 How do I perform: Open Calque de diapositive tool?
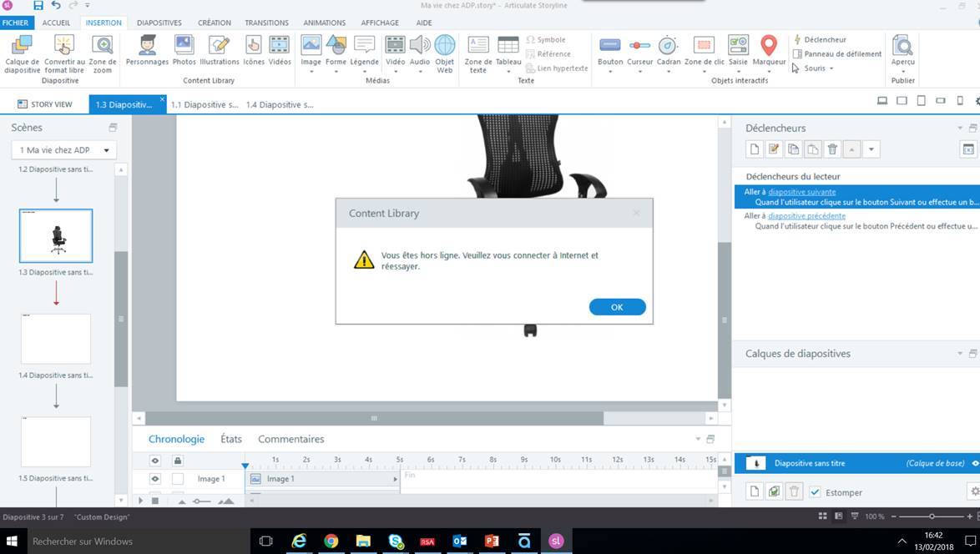coord(22,53)
